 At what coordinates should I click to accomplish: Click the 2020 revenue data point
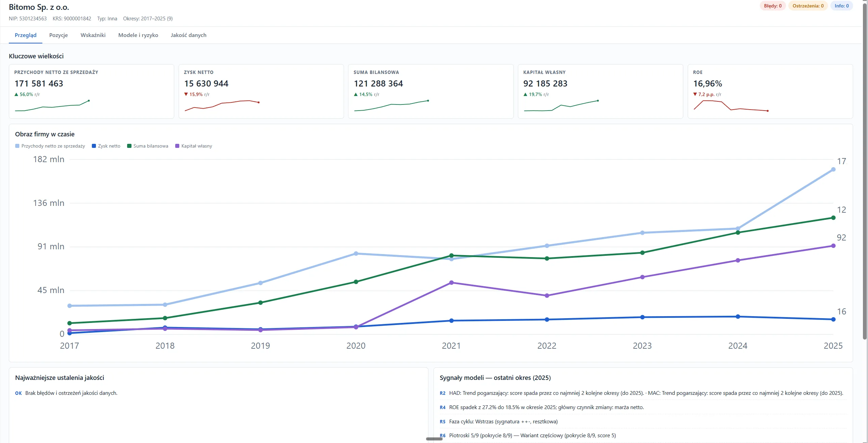[x=356, y=254]
